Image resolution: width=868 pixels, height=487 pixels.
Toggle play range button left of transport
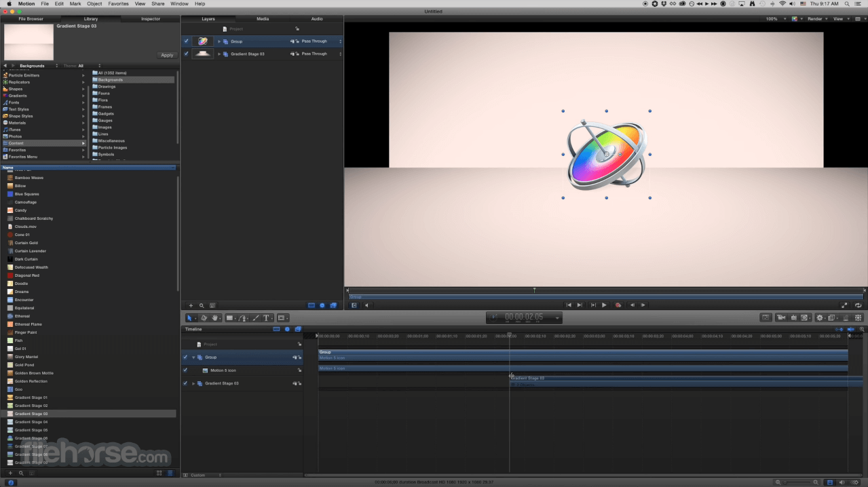point(354,305)
